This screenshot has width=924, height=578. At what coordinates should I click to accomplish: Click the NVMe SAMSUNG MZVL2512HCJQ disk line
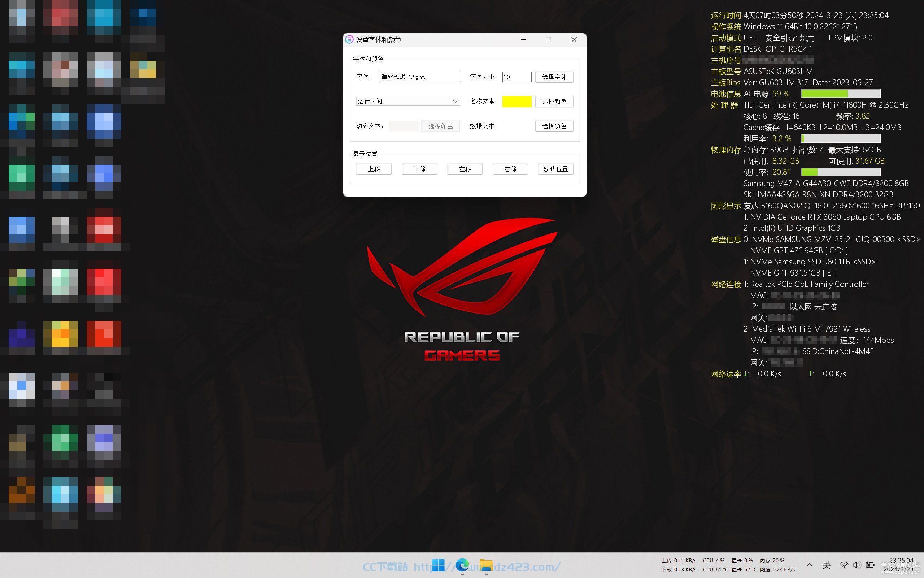[x=832, y=239]
